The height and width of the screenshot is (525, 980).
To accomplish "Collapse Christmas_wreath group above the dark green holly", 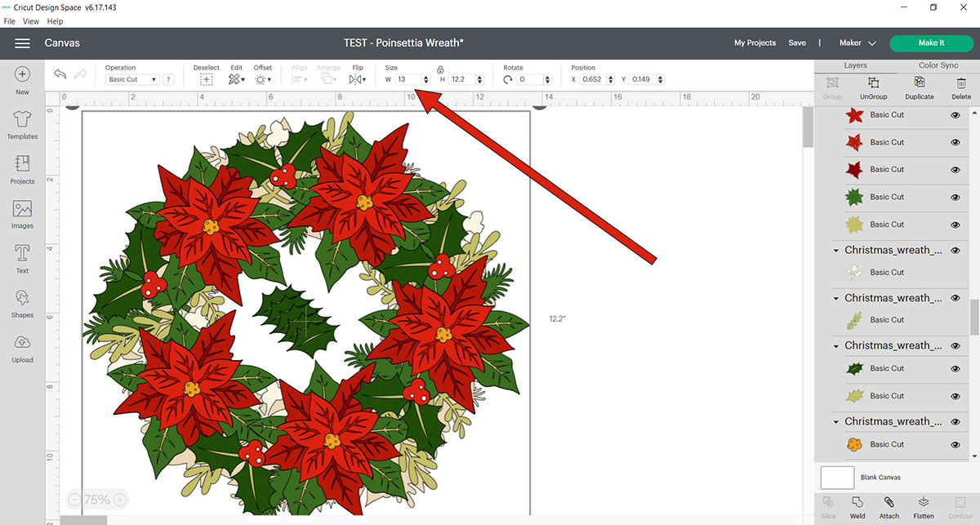I will [836, 345].
